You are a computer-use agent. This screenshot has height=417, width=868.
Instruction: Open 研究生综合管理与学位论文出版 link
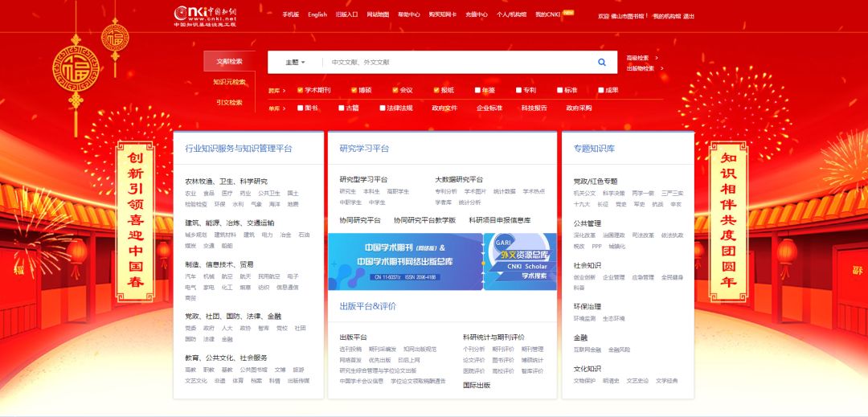378,370
